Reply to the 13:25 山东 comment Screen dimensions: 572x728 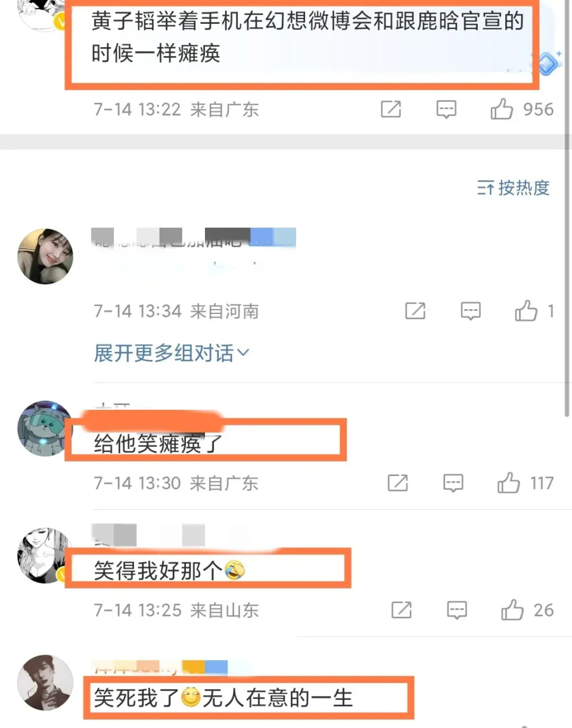pos(457,610)
